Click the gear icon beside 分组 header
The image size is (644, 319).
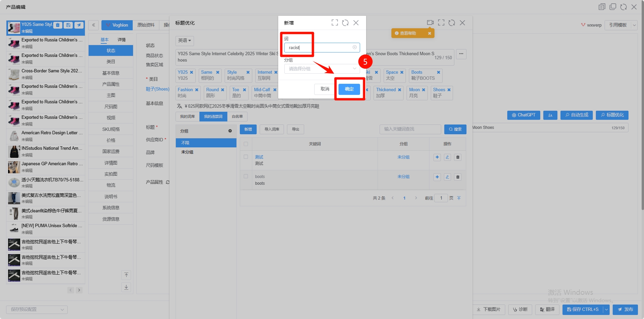(x=230, y=131)
